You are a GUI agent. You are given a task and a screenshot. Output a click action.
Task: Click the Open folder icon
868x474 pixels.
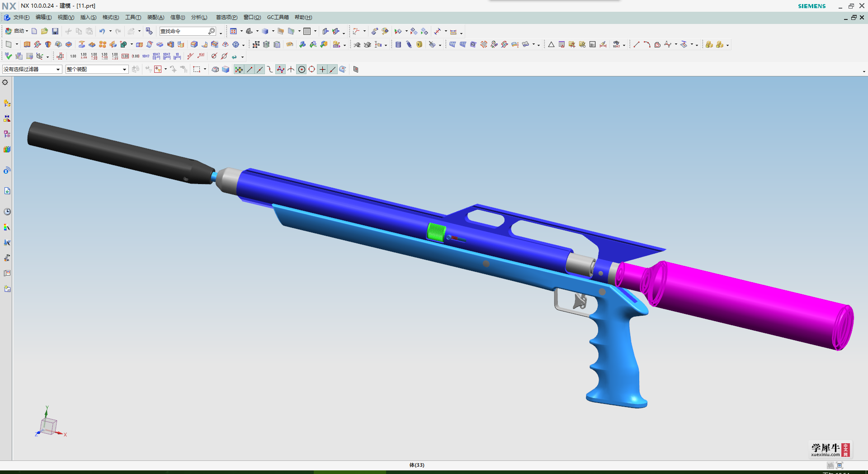click(x=44, y=31)
